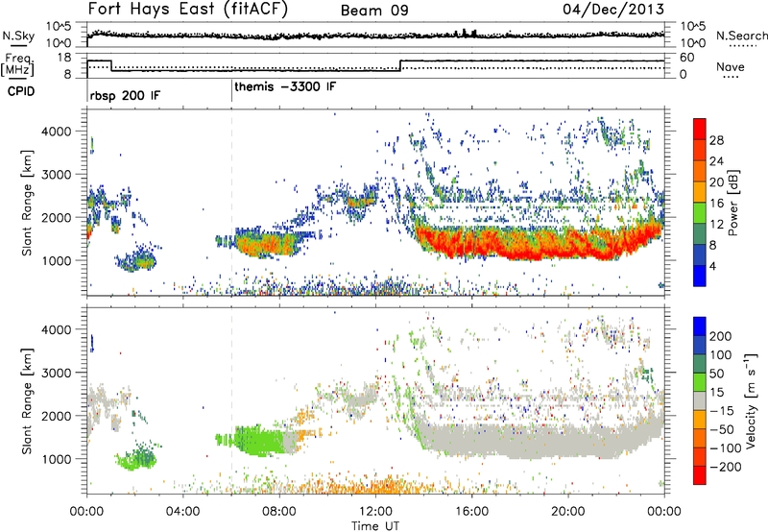Screen dimensions: 768x532
Task: Click the '04:00' time tick label
Action: tap(182, 512)
